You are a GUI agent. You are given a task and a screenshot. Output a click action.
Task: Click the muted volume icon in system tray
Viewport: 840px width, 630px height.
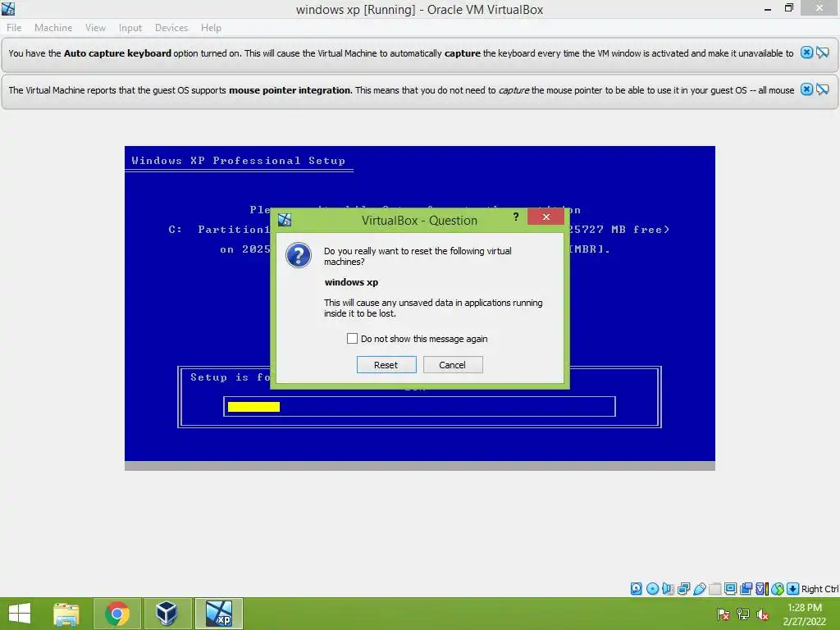[763, 614]
